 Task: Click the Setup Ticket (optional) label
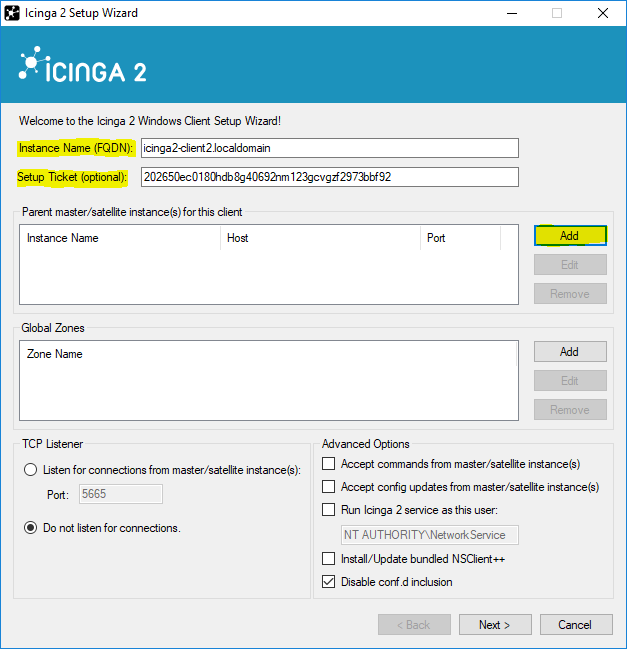pos(72,177)
